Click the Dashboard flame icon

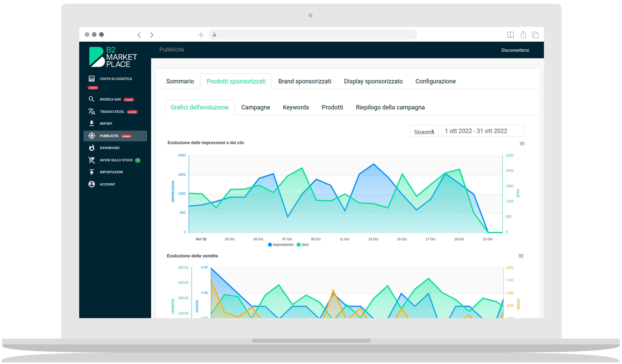pos(92,148)
